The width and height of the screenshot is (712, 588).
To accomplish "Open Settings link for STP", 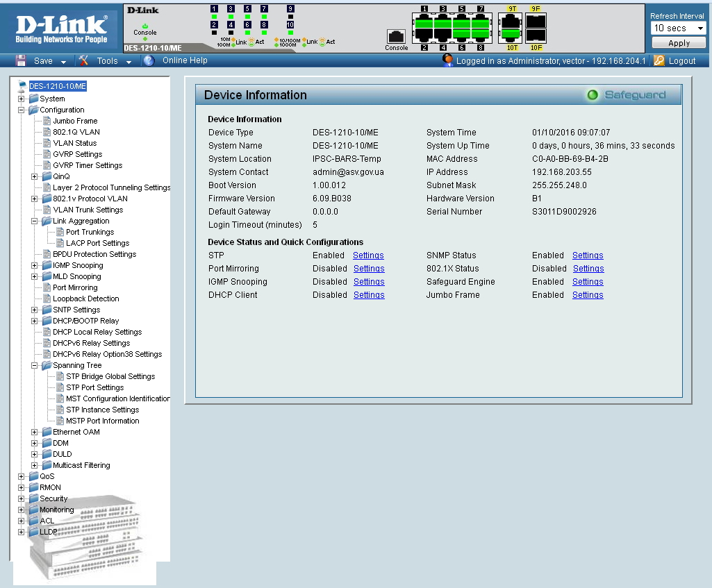I will click(368, 255).
